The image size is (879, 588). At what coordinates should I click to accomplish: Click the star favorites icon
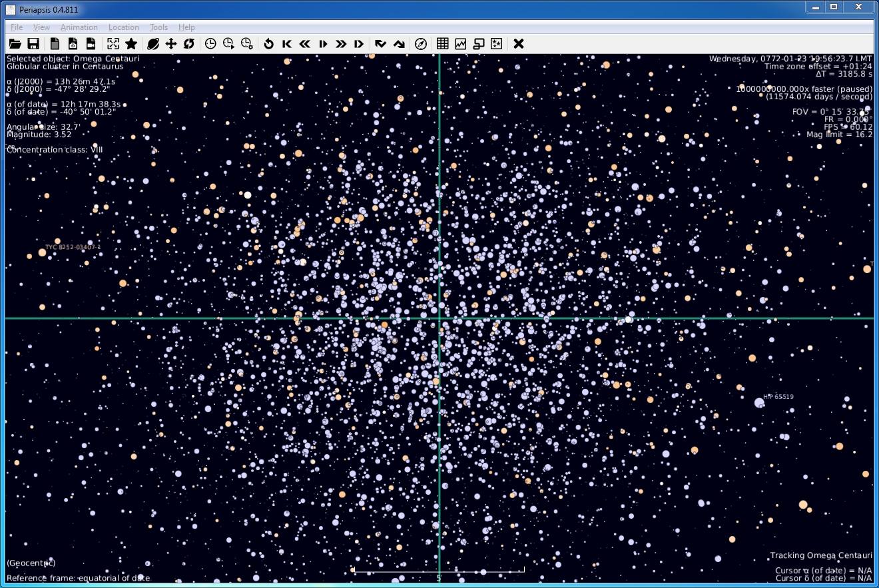tap(131, 44)
